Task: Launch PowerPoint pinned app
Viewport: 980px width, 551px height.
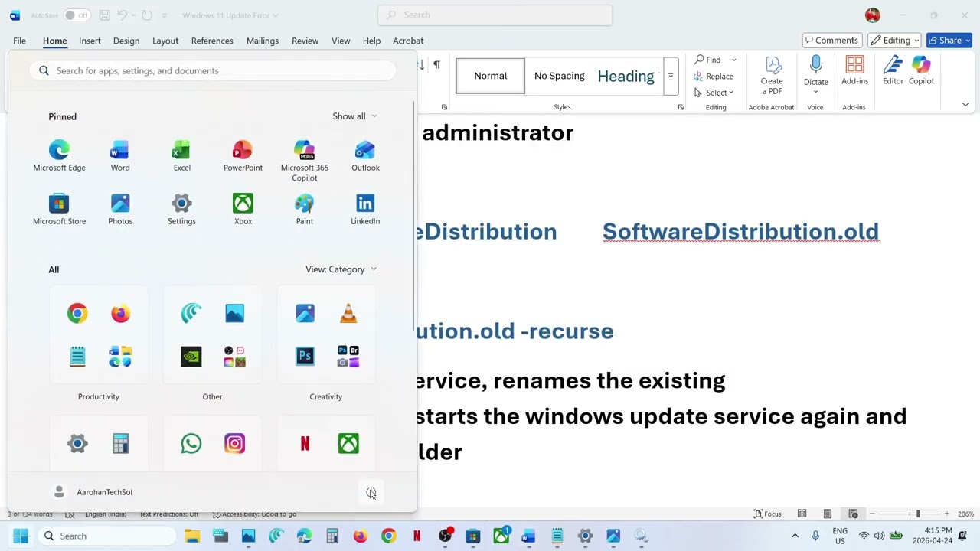Action: [x=243, y=156]
